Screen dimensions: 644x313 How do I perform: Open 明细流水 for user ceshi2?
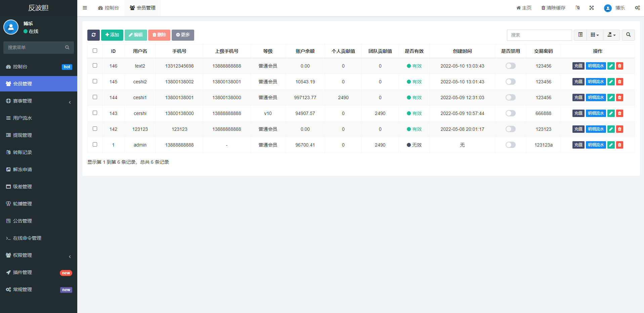pyautogui.click(x=596, y=81)
